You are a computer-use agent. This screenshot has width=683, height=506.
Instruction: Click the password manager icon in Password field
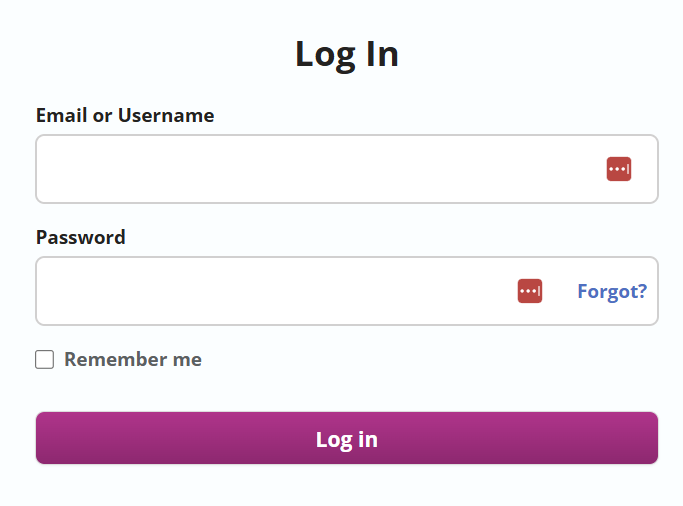(x=530, y=291)
